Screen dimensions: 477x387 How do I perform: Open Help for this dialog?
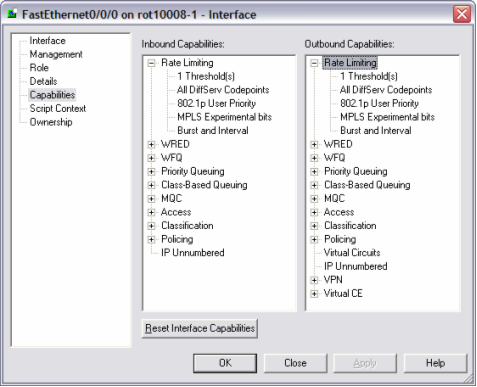(x=436, y=363)
